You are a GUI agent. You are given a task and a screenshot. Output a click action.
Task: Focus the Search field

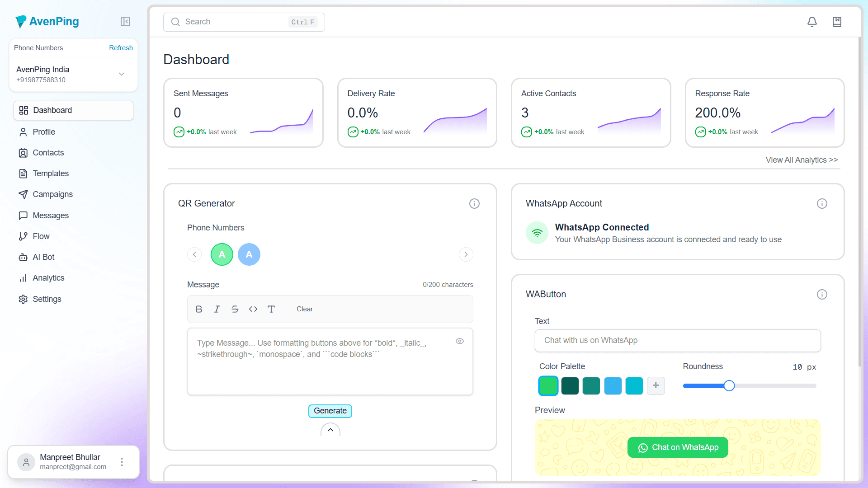point(244,22)
